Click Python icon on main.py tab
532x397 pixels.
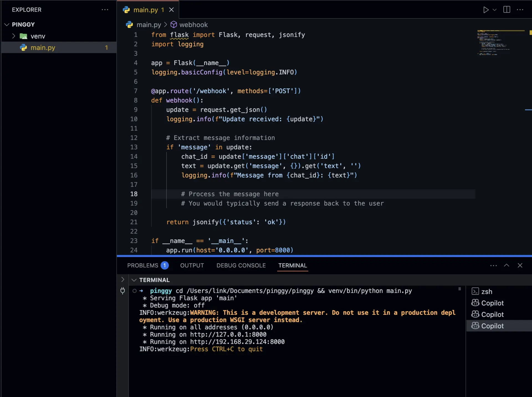126,10
